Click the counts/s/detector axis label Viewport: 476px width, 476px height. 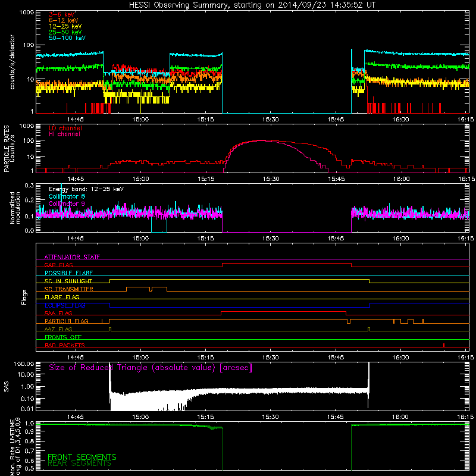12,62
